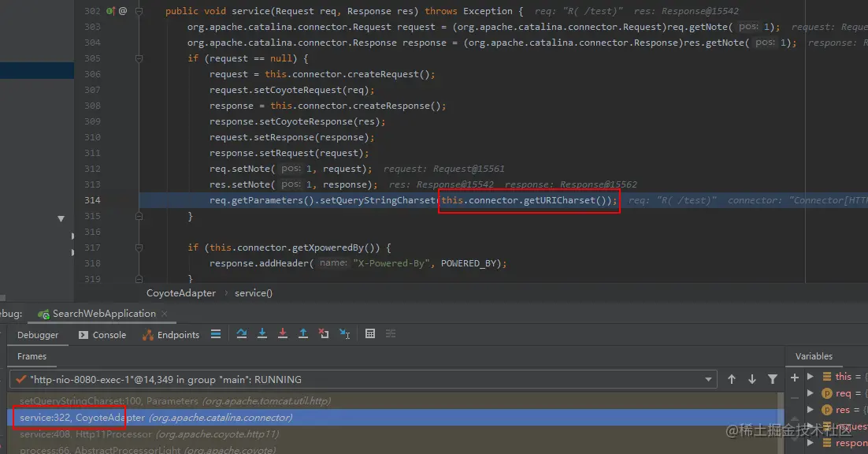Click service() in the breadcrumb bar
Image resolution: width=868 pixels, height=454 pixels.
pyautogui.click(x=254, y=293)
